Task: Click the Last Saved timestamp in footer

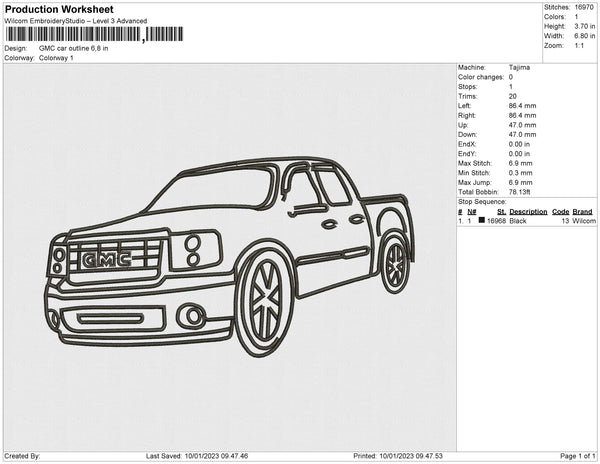Action: [x=197, y=456]
